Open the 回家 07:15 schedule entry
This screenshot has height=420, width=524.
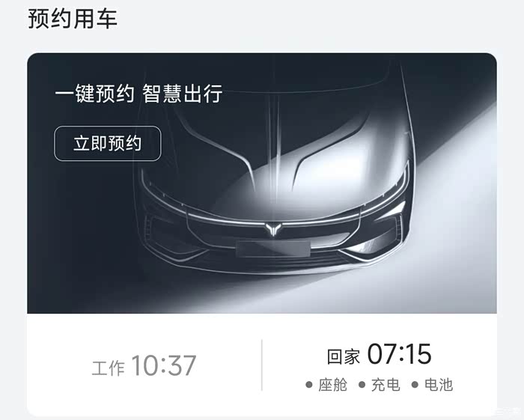coord(380,365)
